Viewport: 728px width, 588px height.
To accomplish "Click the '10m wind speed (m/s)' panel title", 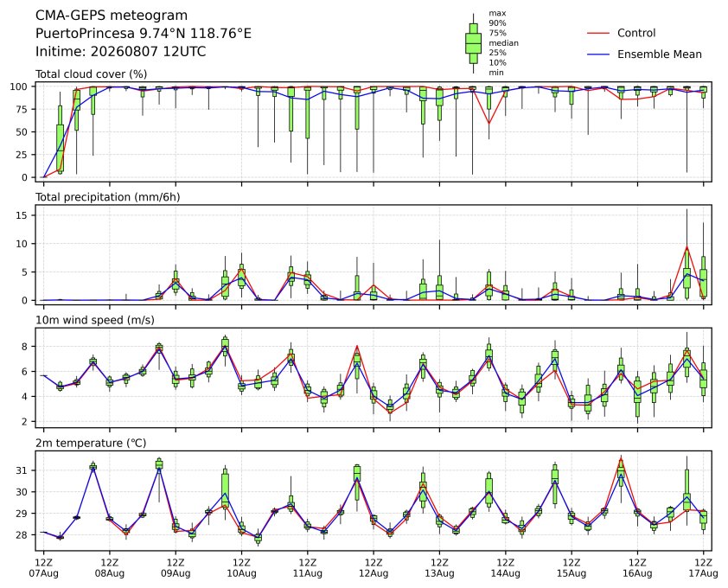I will point(95,320).
